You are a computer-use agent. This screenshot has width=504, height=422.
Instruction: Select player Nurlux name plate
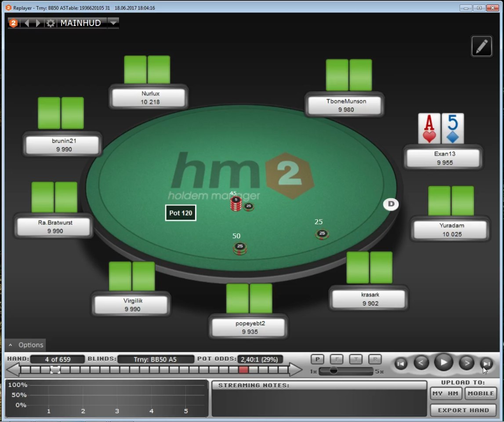coord(149,98)
